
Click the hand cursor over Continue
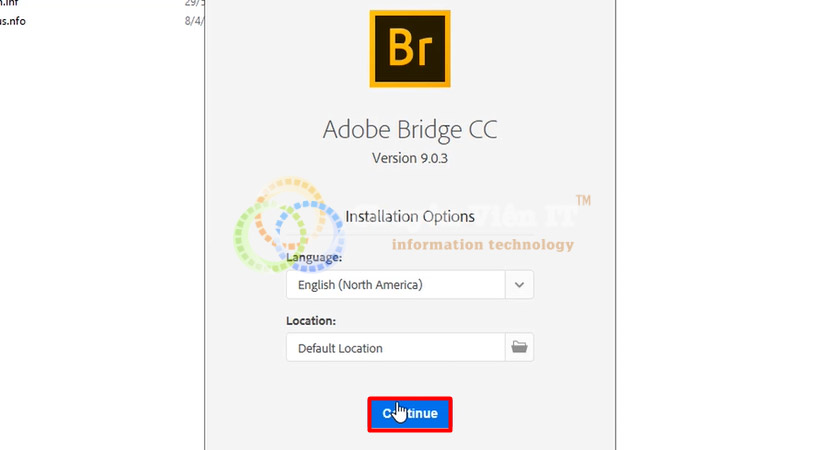pos(399,412)
